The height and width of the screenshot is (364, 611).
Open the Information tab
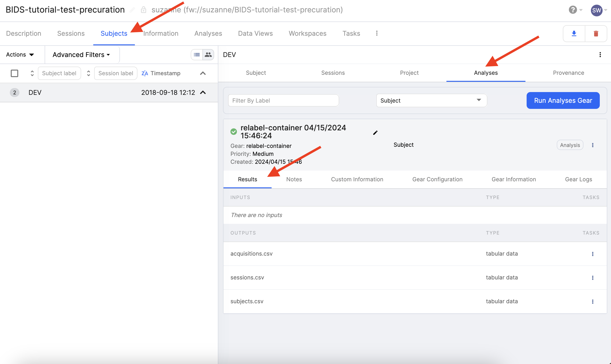pyautogui.click(x=161, y=33)
